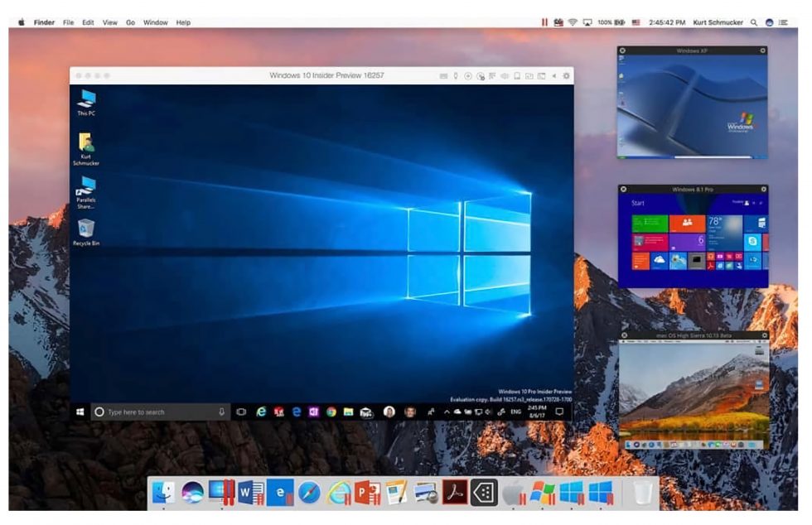
Task: Open Parallels Desktop in the Dock
Action: pyautogui.click(x=222, y=493)
